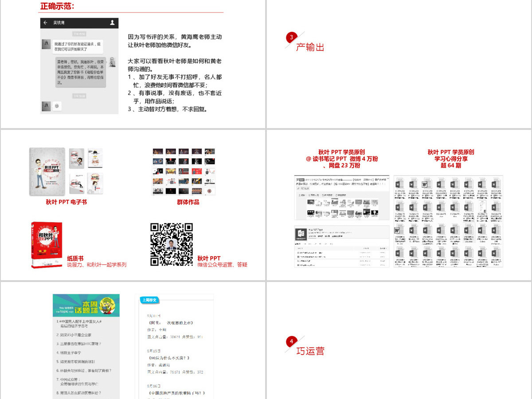
Task: Click the 纸质书 label
Action: [x=75, y=258]
